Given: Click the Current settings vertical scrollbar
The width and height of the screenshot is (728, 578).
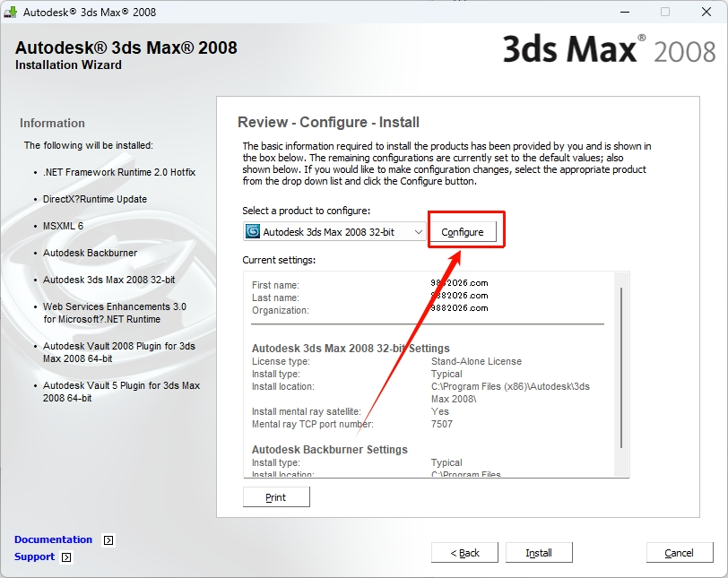Looking at the screenshot, I should [620, 367].
